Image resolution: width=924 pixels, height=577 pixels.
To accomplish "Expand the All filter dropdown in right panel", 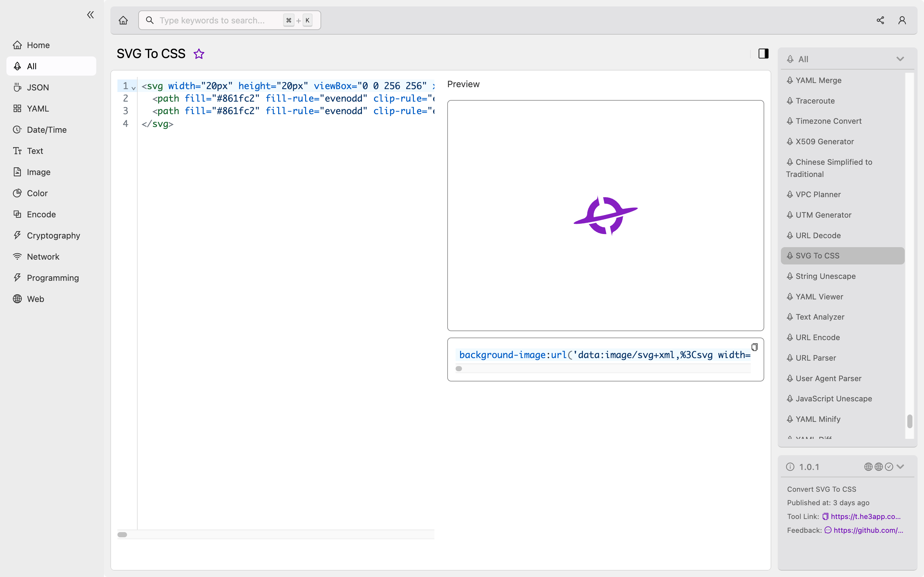I will pos(901,59).
